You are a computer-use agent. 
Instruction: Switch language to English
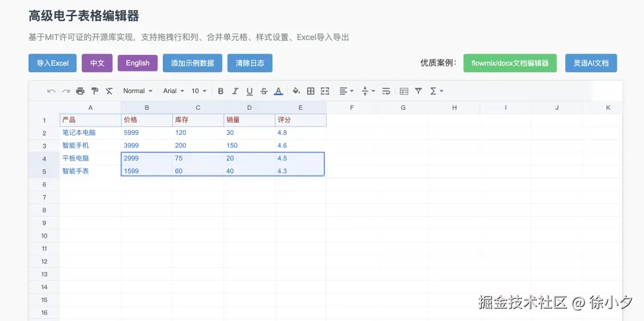[138, 63]
